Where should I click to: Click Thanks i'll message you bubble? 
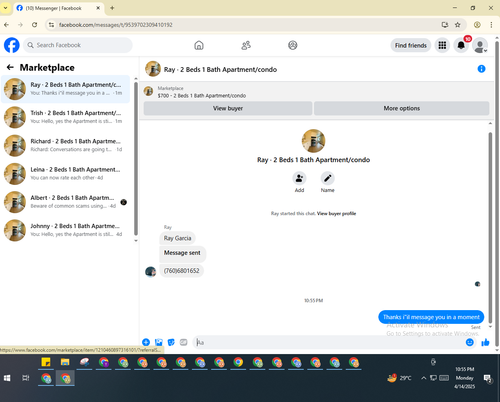point(431,317)
